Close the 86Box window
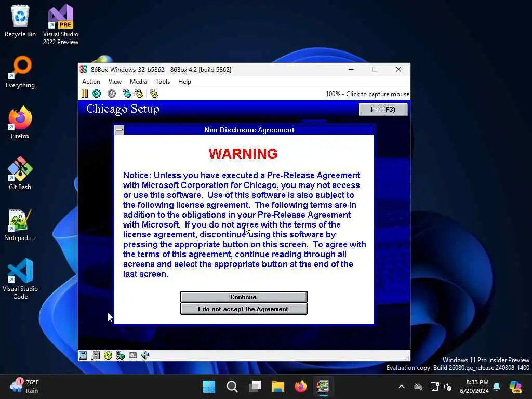The height and width of the screenshot is (399, 532). [x=398, y=69]
